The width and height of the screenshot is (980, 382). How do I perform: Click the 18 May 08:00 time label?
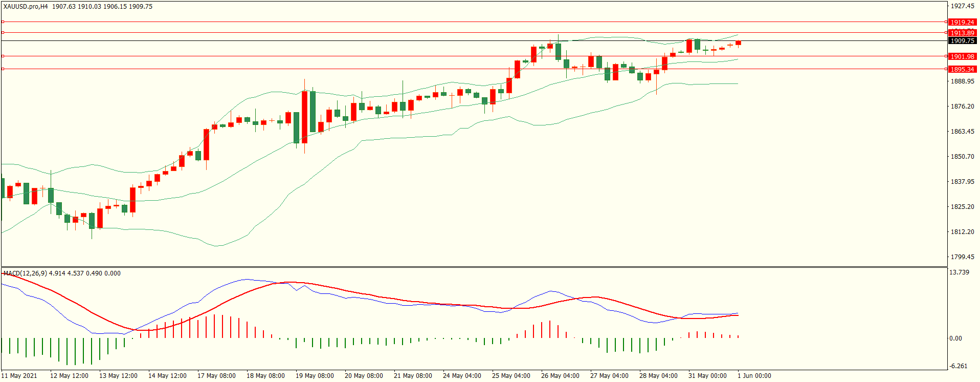pos(265,376)
